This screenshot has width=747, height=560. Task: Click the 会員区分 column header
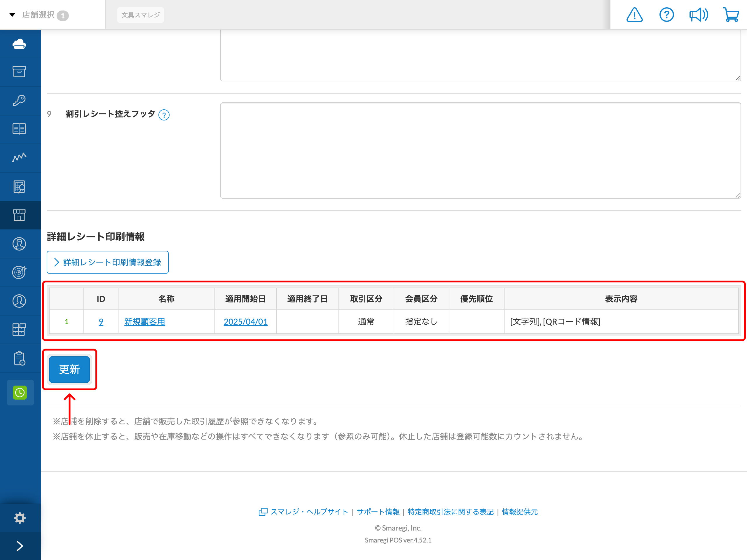pyautogui.click(x=421, y=299)
